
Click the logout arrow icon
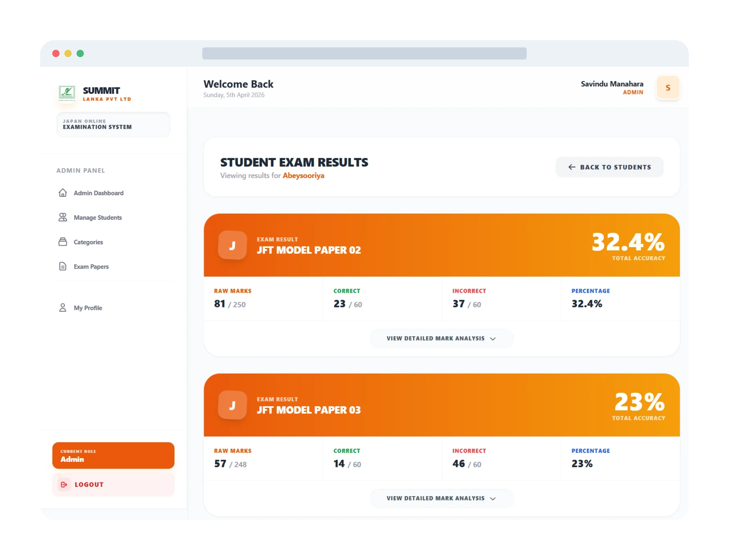(64, 485)
